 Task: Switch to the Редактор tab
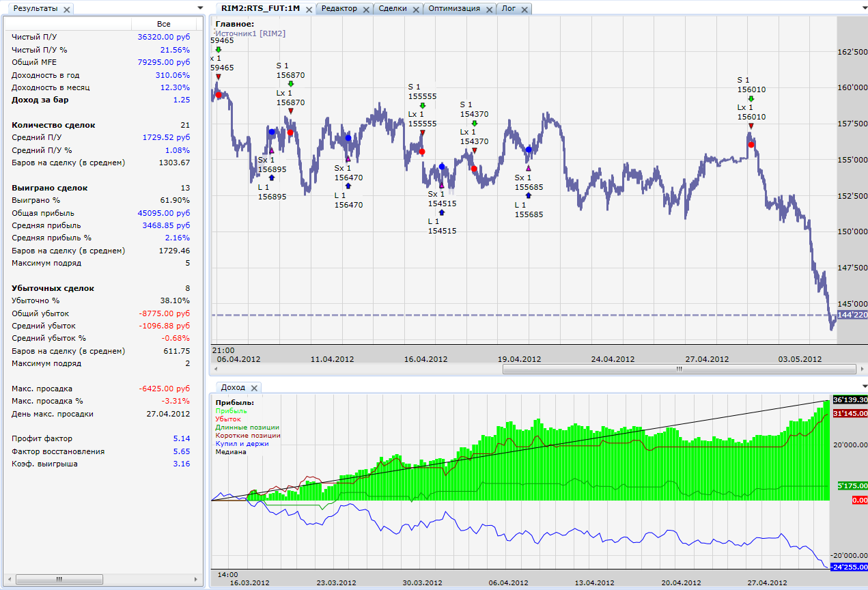pos(339,9)
